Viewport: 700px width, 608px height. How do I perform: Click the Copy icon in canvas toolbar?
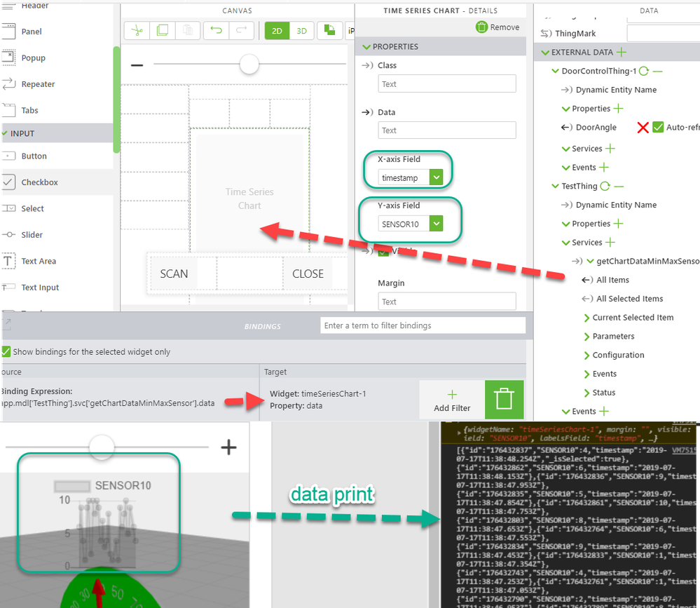163,30
